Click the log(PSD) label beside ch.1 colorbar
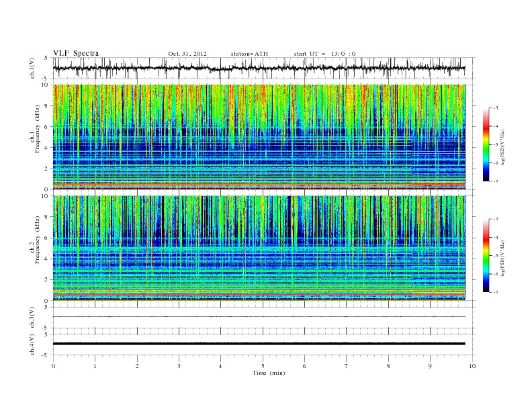The height and width of the screenshot is (411, 532). point(503,147)
